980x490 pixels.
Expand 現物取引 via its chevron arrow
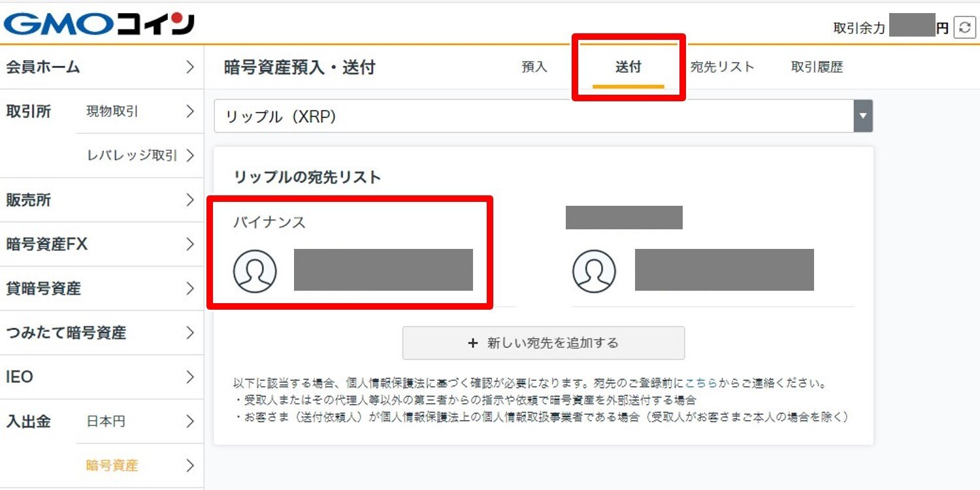190,111
